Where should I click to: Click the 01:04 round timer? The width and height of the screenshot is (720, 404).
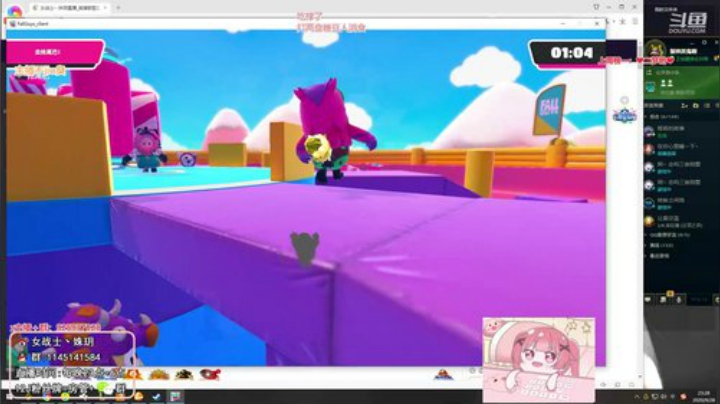point(572,53)
